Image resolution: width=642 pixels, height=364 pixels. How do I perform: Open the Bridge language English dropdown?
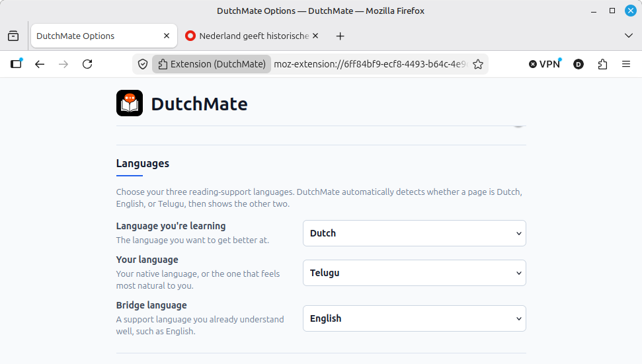coord(415,318)
